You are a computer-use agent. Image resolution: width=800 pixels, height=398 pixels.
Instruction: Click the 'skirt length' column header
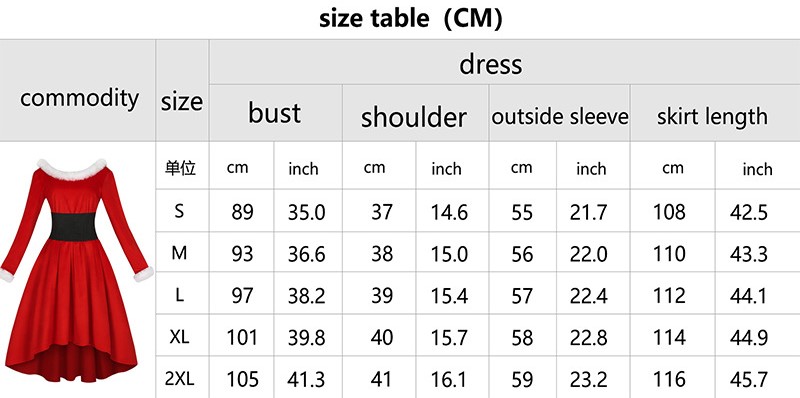point(715,113)
